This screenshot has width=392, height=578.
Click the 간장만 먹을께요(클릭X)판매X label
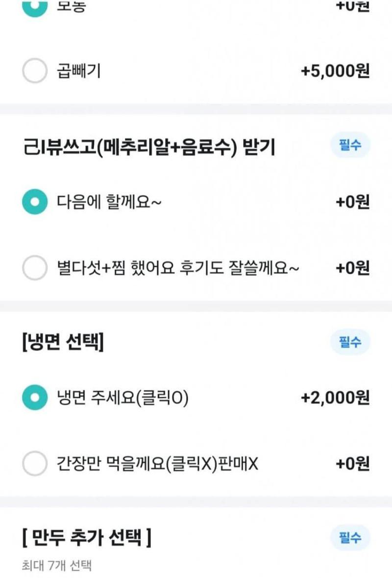pyautogui.click(x=158, y=464)
